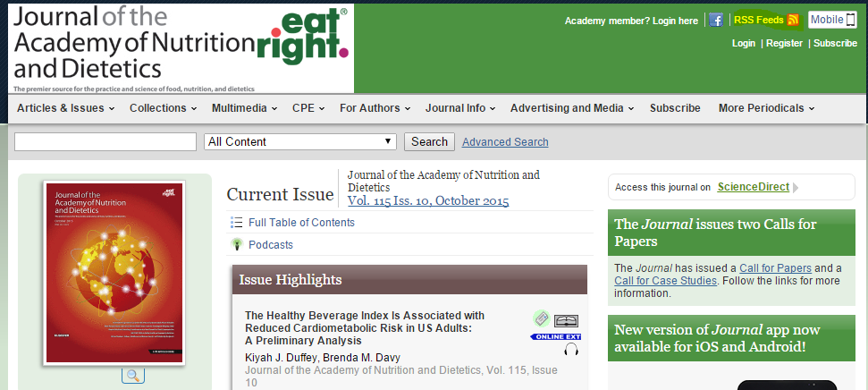This screenshot has width=868, height=390.
Task: Click the green tag icon beside Healthy Beverage article
Action: [x=542, y=318]
